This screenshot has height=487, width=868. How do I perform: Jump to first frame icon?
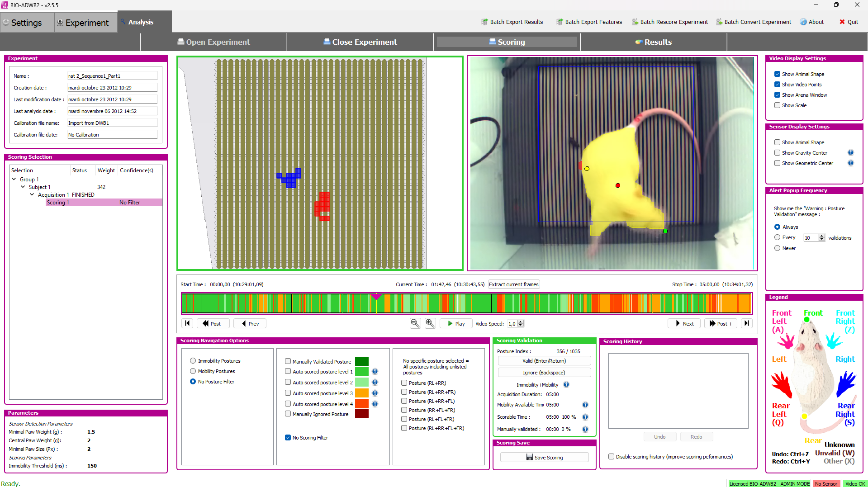tap(187, 323)
